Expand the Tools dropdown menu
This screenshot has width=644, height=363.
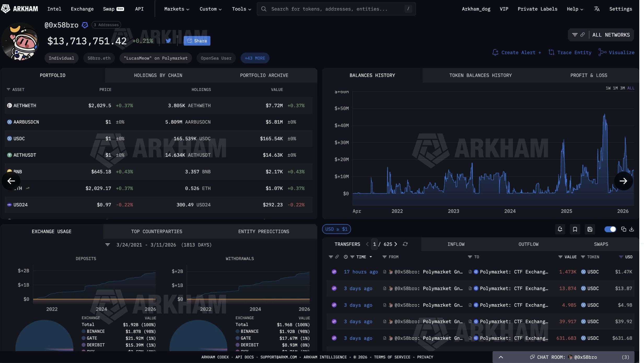click(x=241, y=9)
